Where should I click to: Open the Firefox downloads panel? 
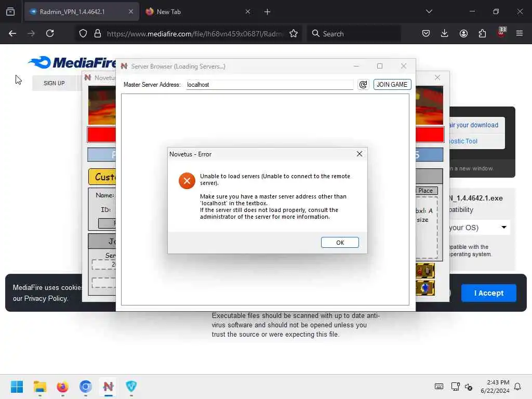445,34
